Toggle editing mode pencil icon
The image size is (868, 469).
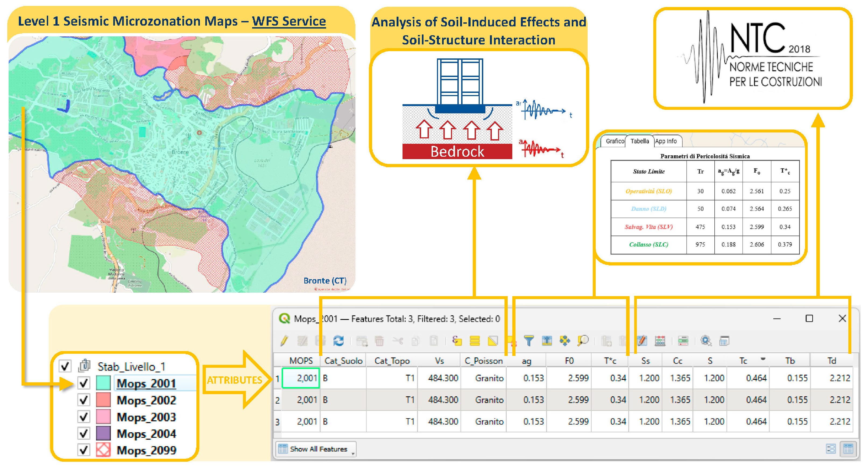click(284, 341)
